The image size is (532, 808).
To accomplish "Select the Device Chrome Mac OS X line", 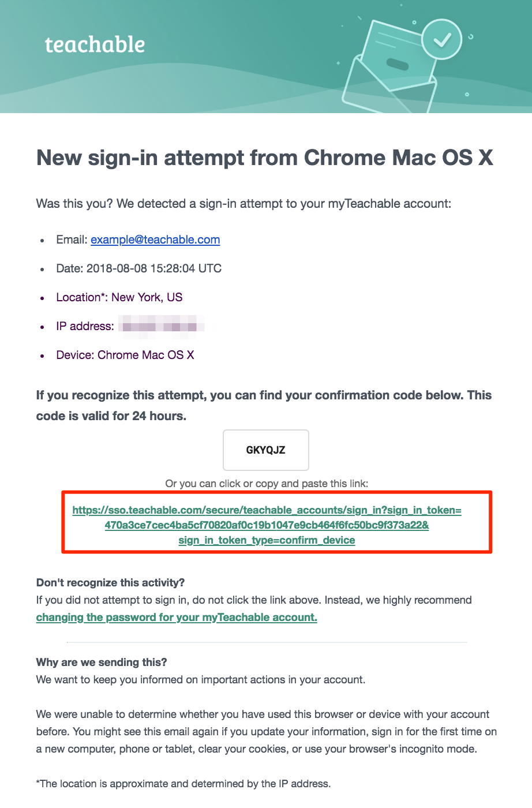I will (125, 355).
